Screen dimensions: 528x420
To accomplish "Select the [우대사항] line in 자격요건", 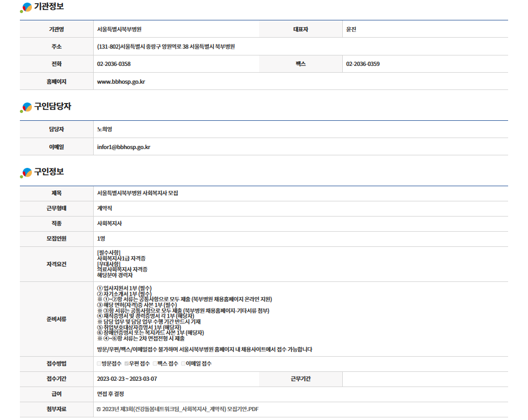I will pos(109,264).
